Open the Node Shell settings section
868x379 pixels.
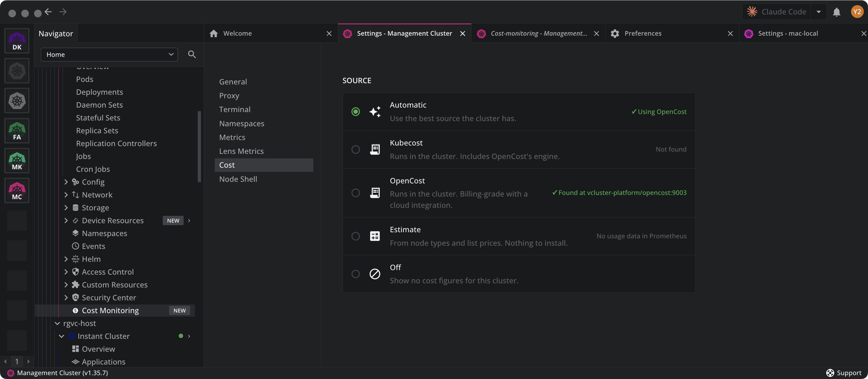(264, 179)
